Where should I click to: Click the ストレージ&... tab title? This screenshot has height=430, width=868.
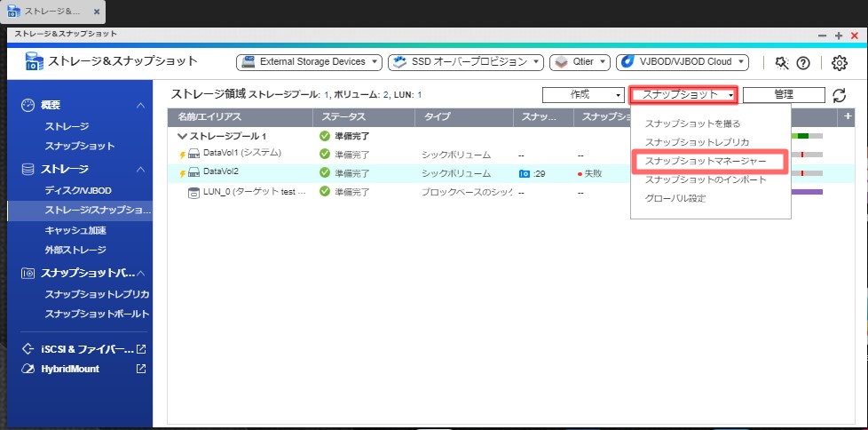(52, 11)
